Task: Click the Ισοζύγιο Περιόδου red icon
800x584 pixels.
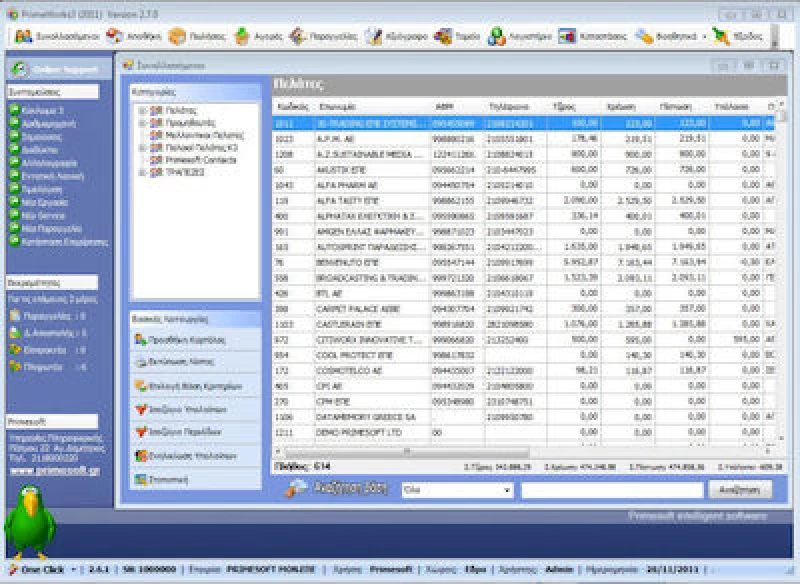Action: 141,432
